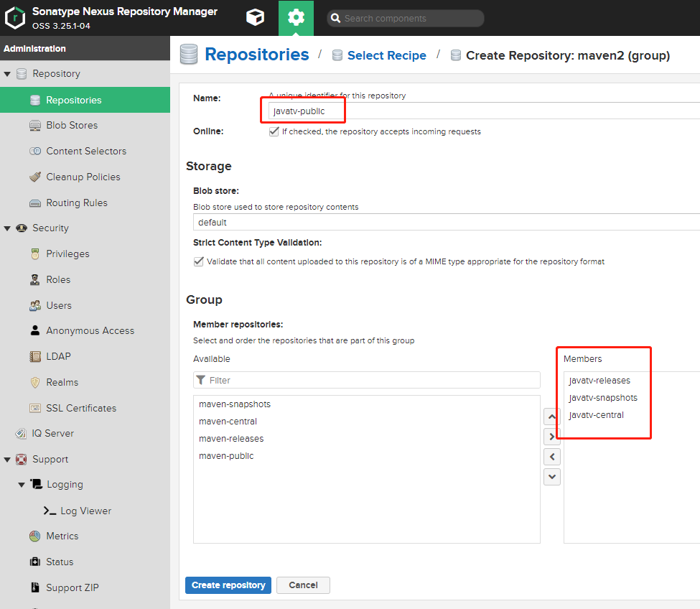Open the Log Viewer entry
Viewport: 700px width, 609px height.
(85, 511)
